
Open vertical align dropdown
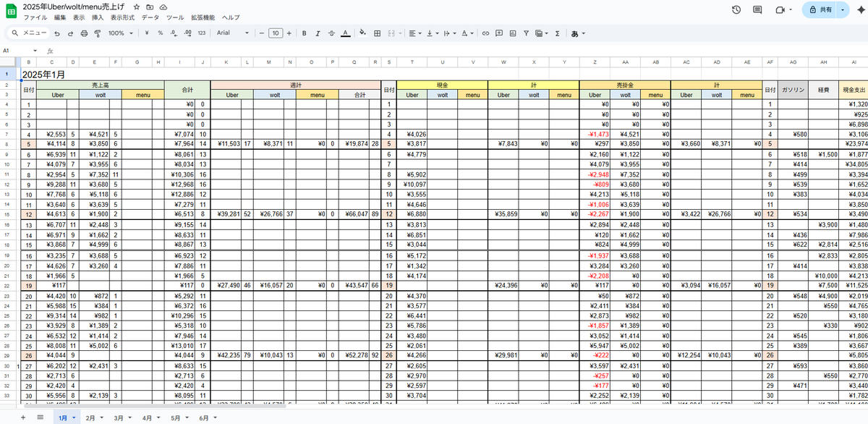tap(432, 33)
